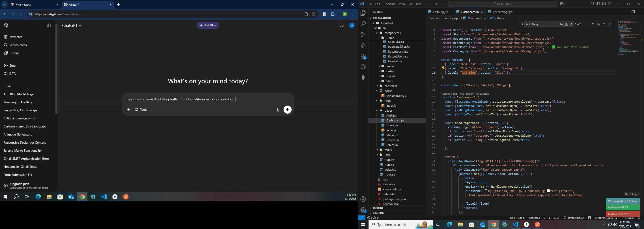Image resolution: width=644 pixels, height=229 pixels.
Task: Switch to Recentblogs.jsx editor tab
Action: coord(502,12)
